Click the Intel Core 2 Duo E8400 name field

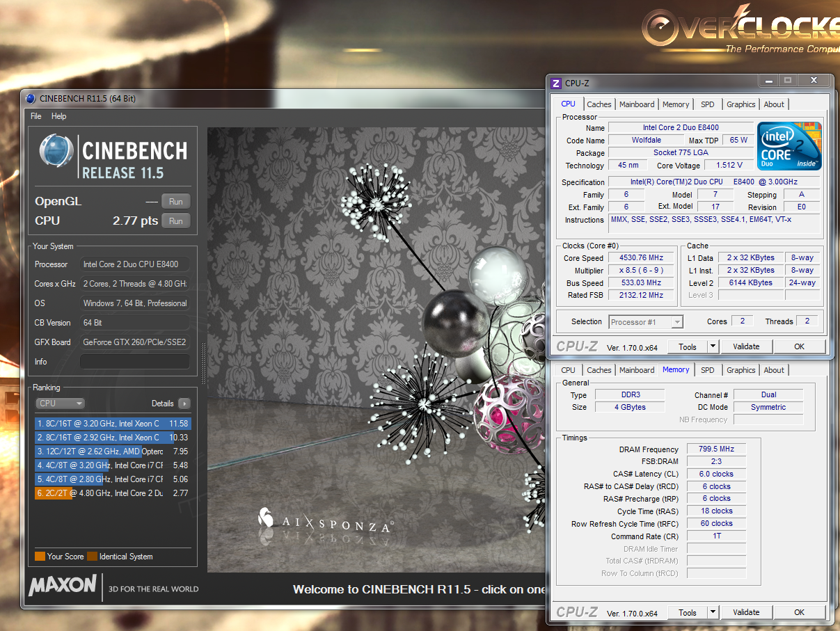681,128
